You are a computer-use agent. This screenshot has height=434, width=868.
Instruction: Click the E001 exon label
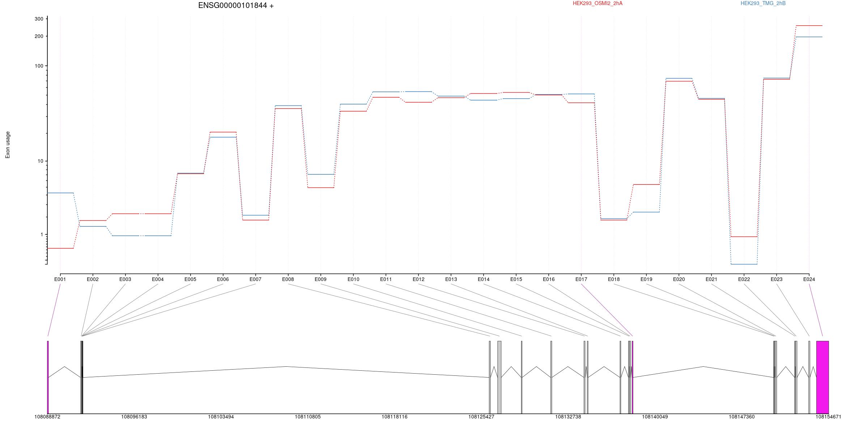click(x=60, y=279)
